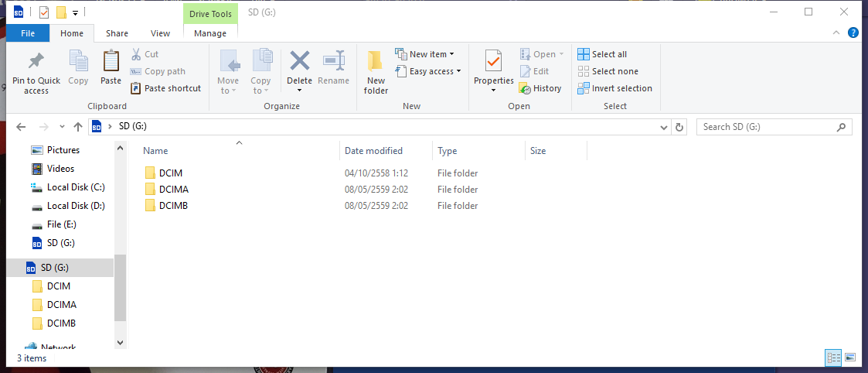This screenshot has width=868, height=373.
Task: Open the Easy access dropdown
Action: pyautogui.click(x=428, y=71)
